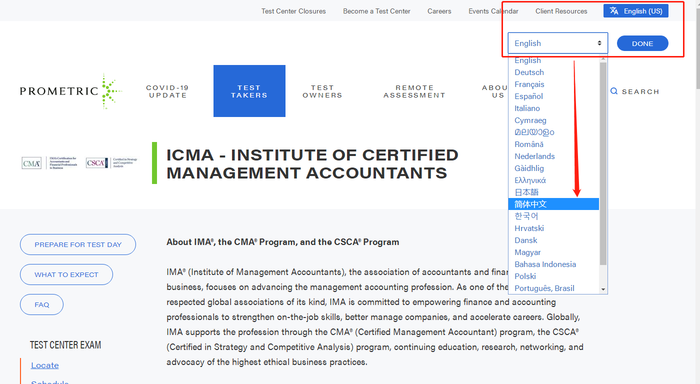
Task: Click the CMA certification logo
Action: [x=49, y=163]
